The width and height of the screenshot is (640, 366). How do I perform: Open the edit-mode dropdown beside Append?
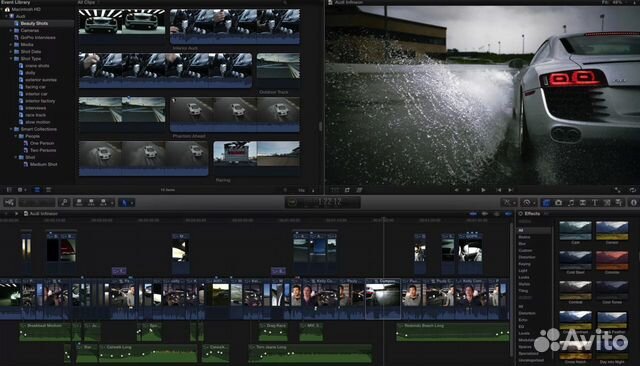(112, 203)
